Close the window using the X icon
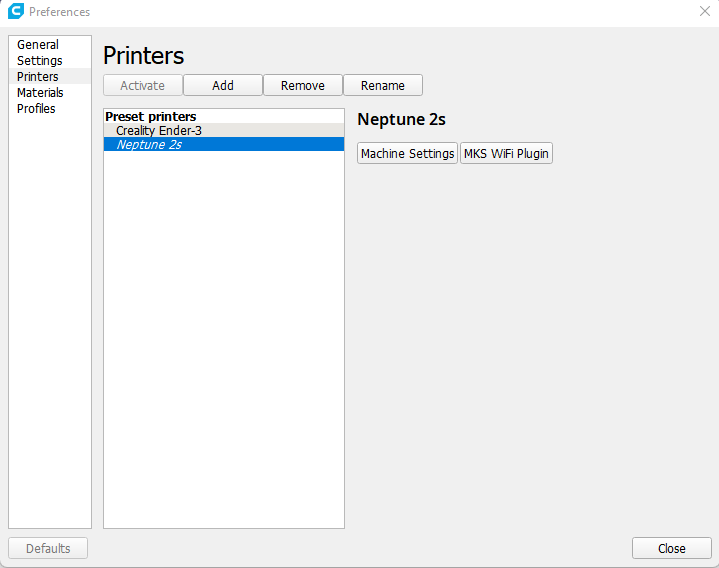The image size is (719, 568). [705, 11]
